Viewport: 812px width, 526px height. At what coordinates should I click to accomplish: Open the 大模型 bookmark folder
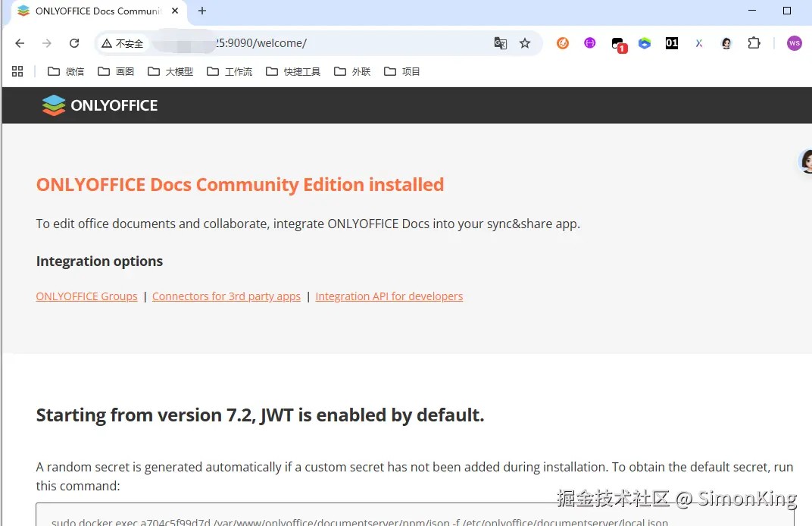[x=170, y=71]
